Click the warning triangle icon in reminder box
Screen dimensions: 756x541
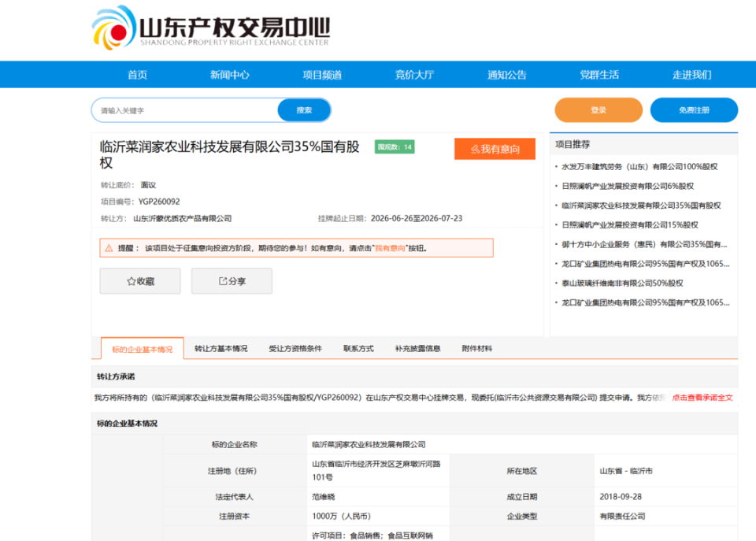[x=109, y=248]
